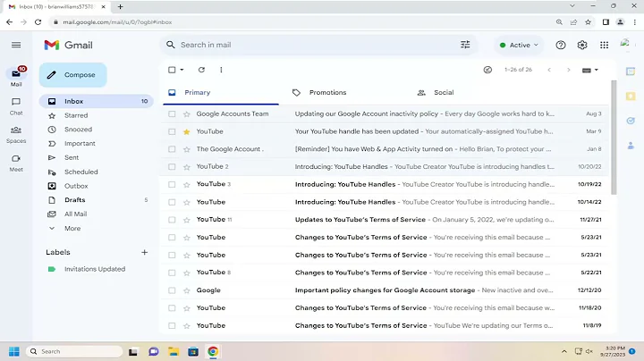
Task: Open the Meet section in left rail
Action: (16, 163)
